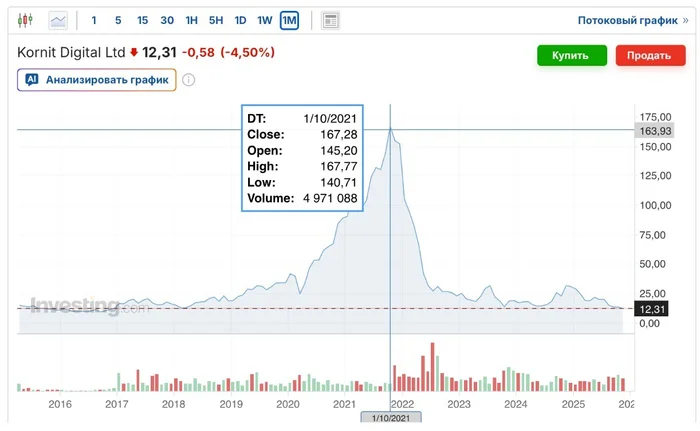Screen dimensions: 700x431
Task: Select the 1D daily interval
Action: (240, 20)
